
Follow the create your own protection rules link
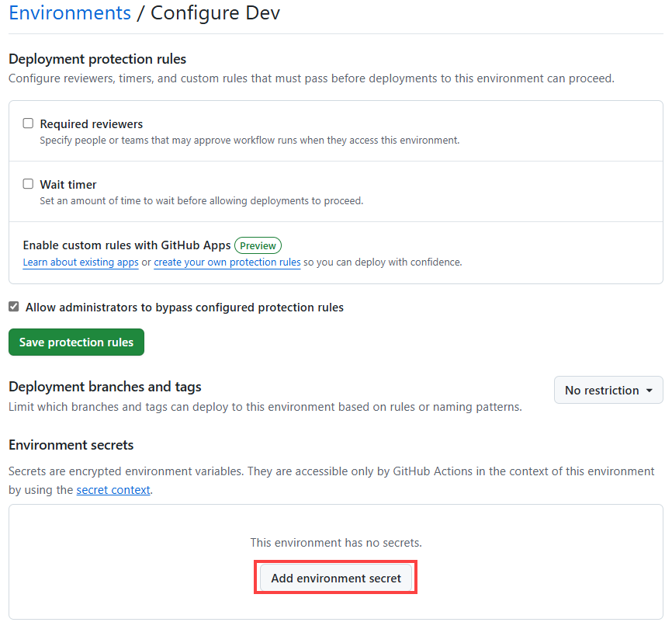(227, 262)
